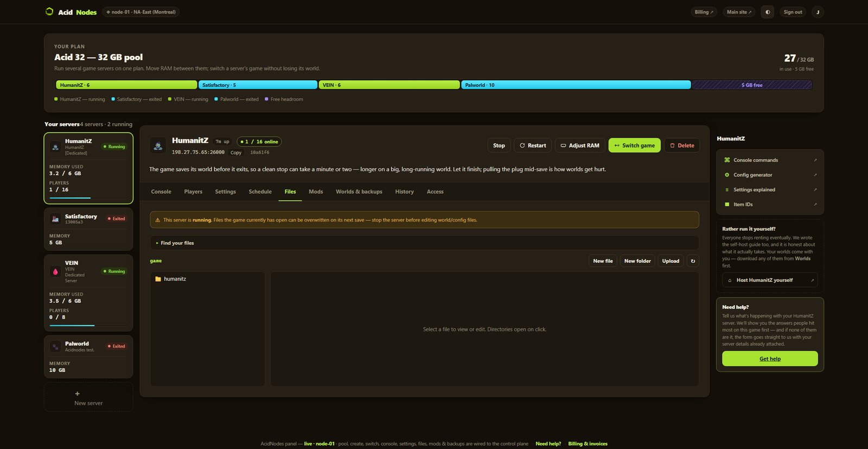Open the Worlds & backups tab
The height and width of the screenshot is (449, 868).
359,192
